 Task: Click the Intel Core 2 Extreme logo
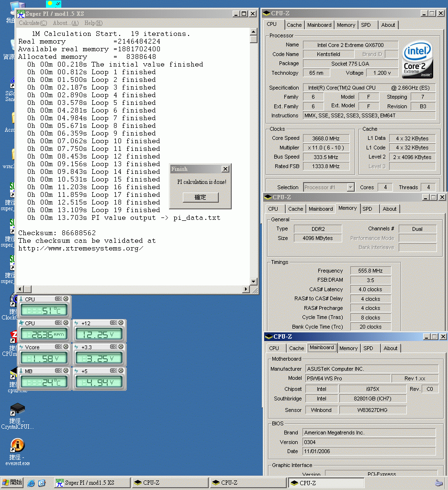418,60
